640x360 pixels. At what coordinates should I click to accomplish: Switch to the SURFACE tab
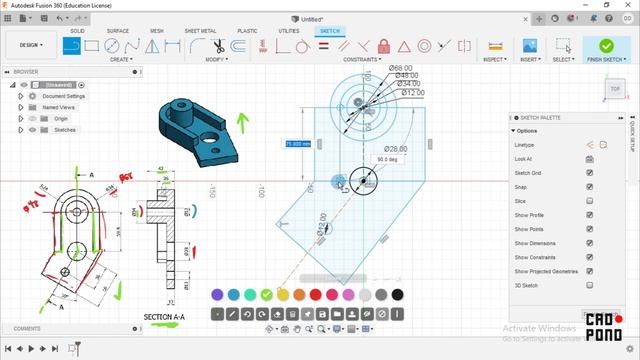point(118,31)
